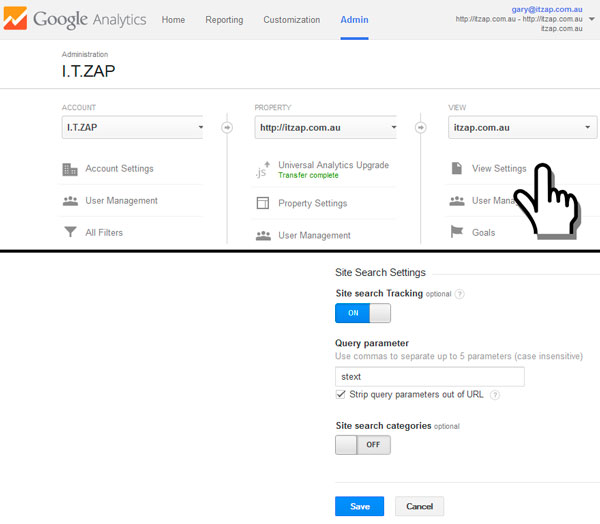Image resolution: width=600 pixels, height=524 pixels.
Task: Click the Universal Analytics .js icon
Action: click(x=263, y=170)
